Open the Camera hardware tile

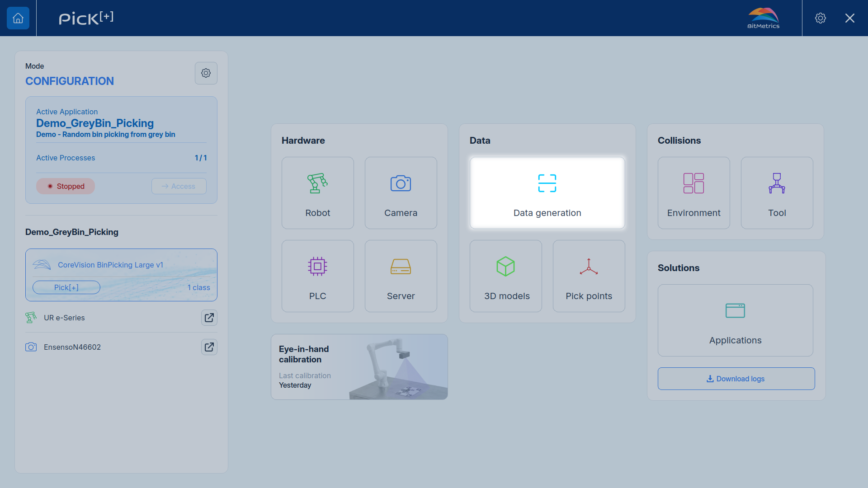coord(401,193)
